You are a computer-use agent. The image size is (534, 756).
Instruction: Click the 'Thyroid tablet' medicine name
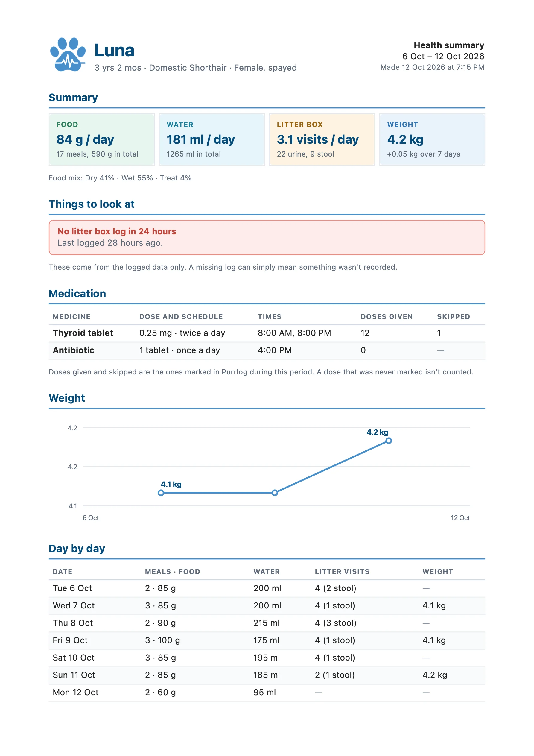(83, 333)
